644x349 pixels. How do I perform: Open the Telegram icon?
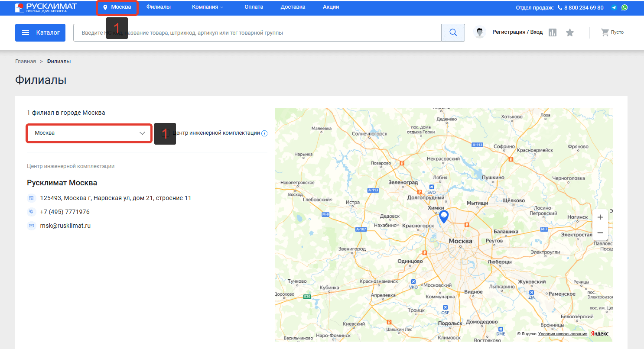pos(614,8)
